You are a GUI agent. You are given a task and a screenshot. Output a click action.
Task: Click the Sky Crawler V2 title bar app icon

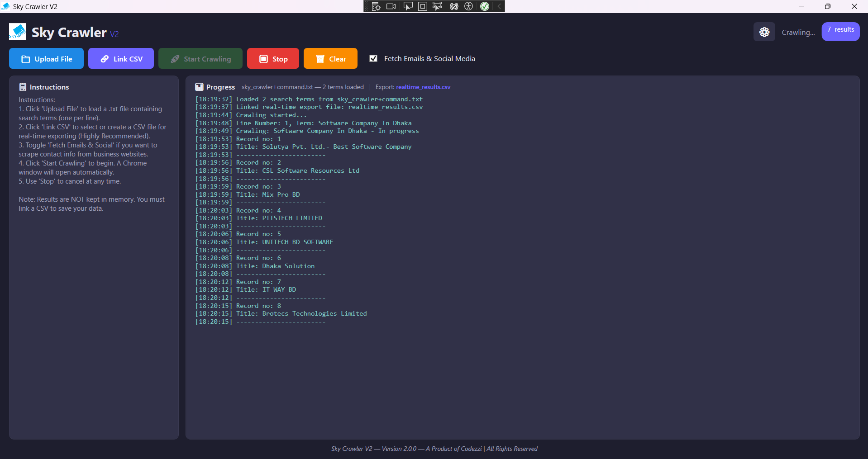[x=5, y=6]
